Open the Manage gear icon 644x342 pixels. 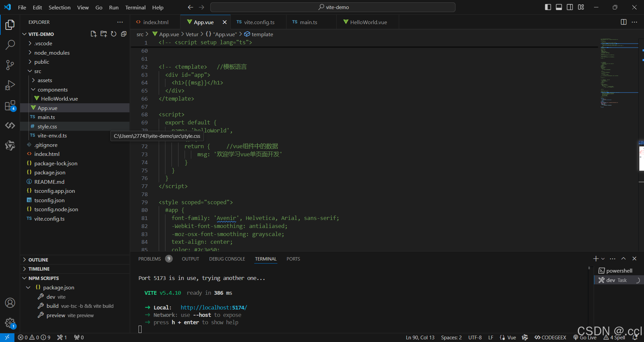click(x=10, y=323)
